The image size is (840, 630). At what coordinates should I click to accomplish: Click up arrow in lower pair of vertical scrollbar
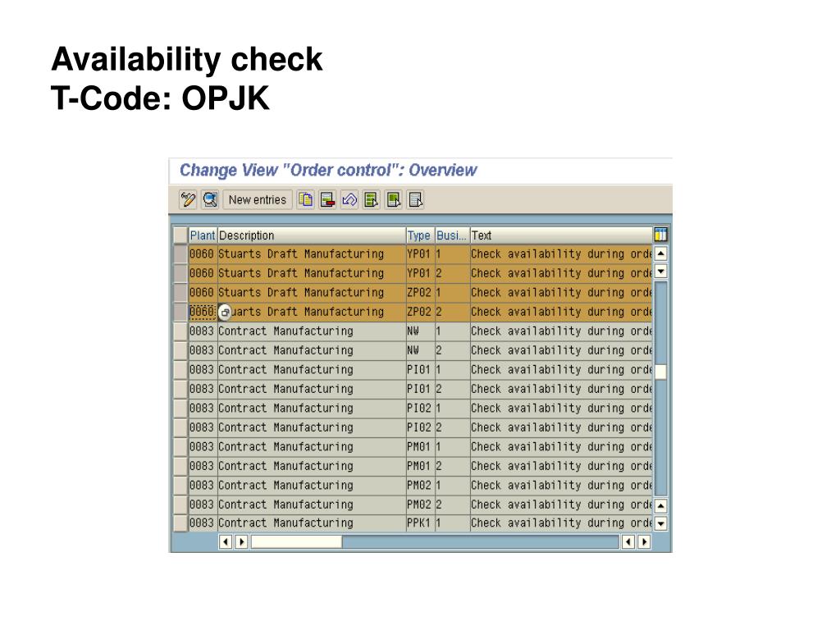[661, 505]
